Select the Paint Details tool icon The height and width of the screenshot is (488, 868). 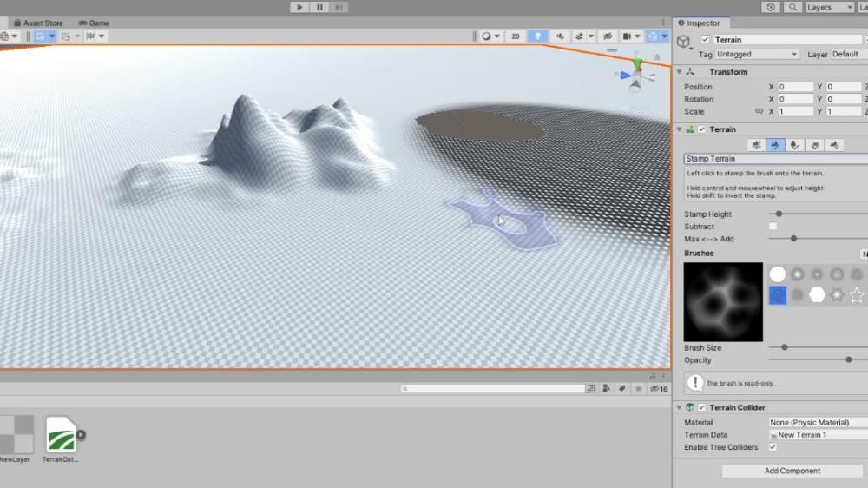tap(815, 145)
